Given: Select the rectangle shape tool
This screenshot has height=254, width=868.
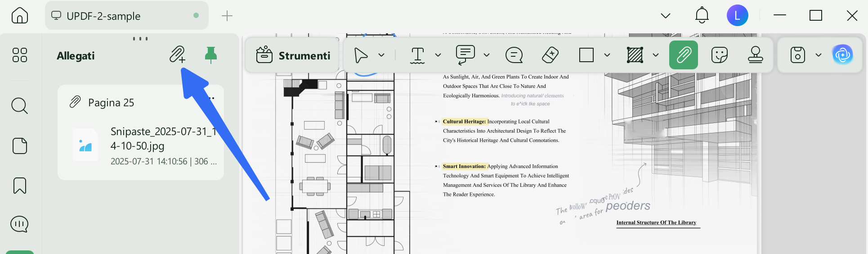Looking at the screenshot, I should [x=586, y=55].
